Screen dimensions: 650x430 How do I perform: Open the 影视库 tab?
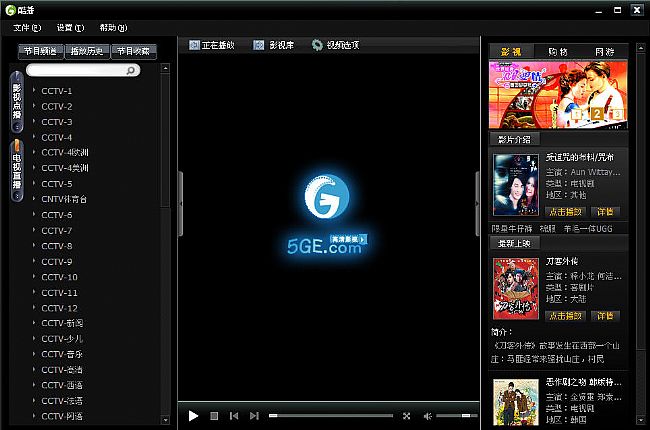pos(274,45)
